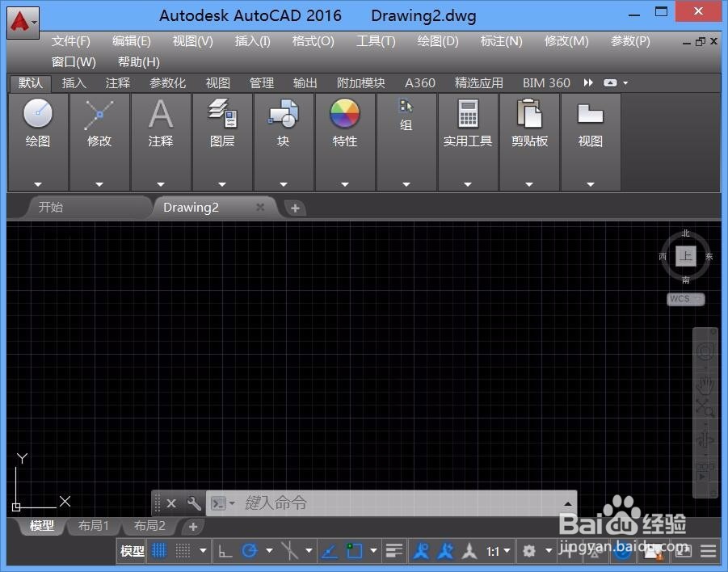Open polar tracking angle dropdown arrow
728x572 pixels.
(269, 551)
